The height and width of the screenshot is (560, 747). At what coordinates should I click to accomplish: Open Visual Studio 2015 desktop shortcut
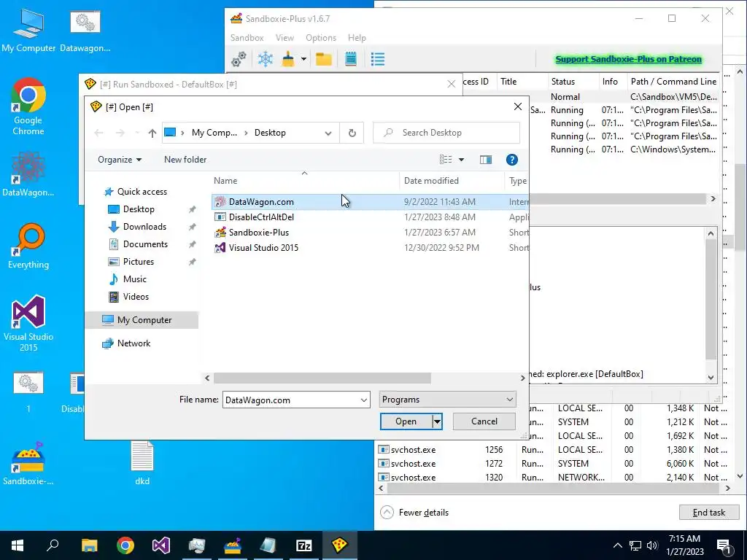(28, 324)
